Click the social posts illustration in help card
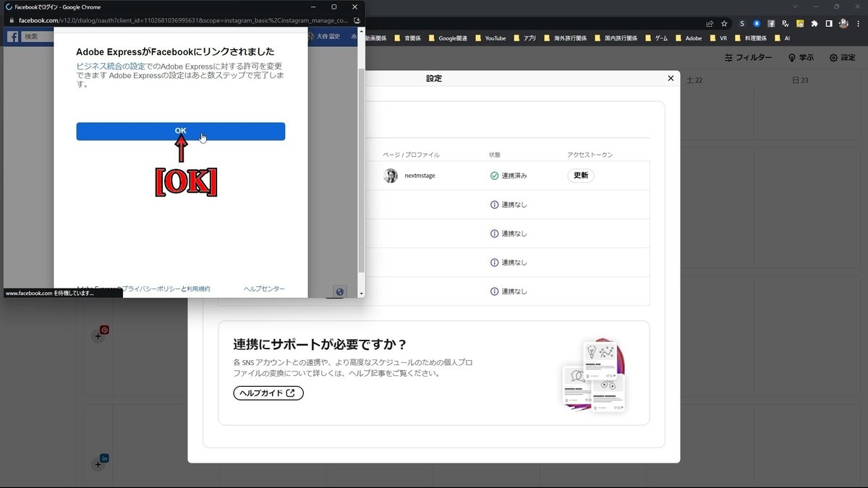 595,376
